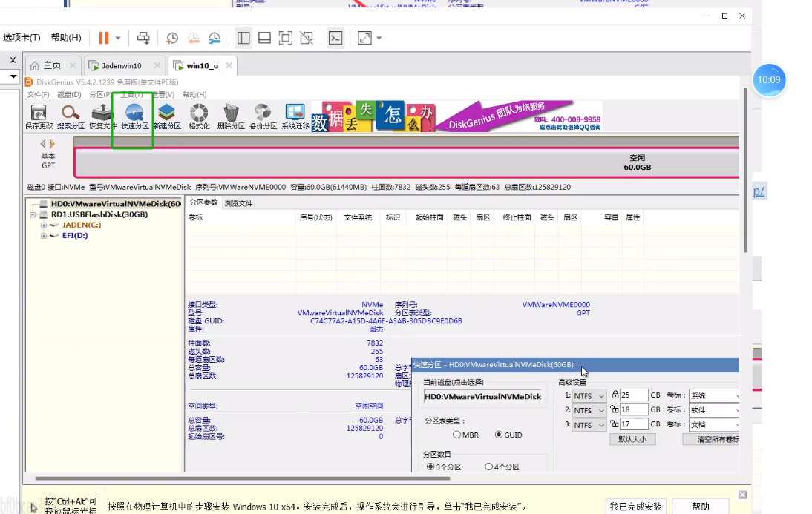This screenshot has height=514, width=812.
Task: Click the 60.0GB free space bar in disk map
Action: 407,162
